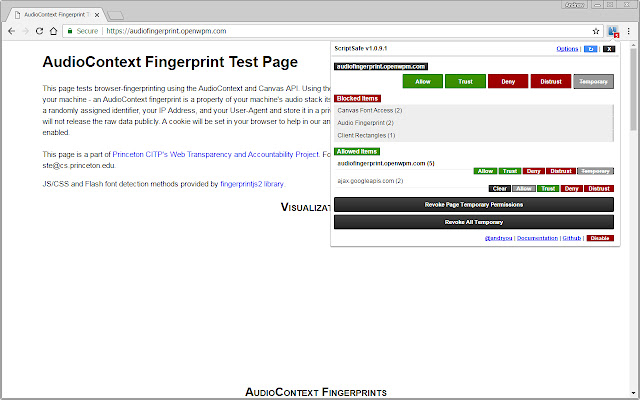Viewport: 640px width, 400px height.
Task: Click small Deny under audiofingerprint.openwpm.com (5)
Action: [533, 171]
